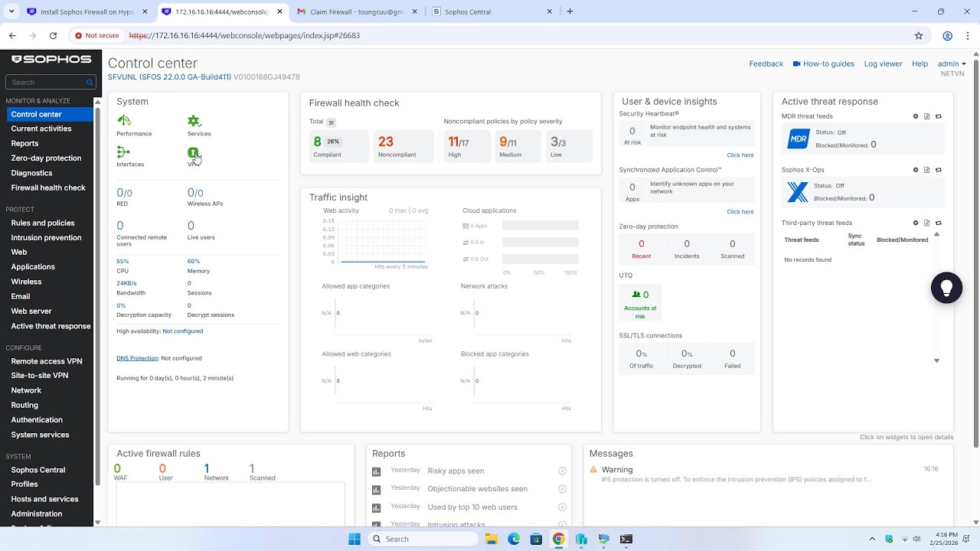
Task: Open the Chrome profile icon
Action: [947, 35]
